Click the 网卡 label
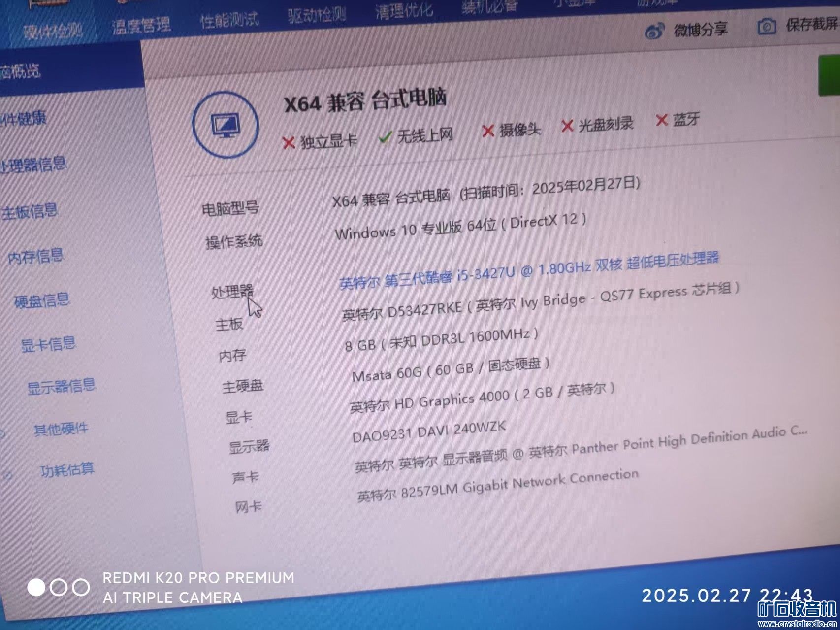Screen dimensions: 840x630 pos(249,506)
